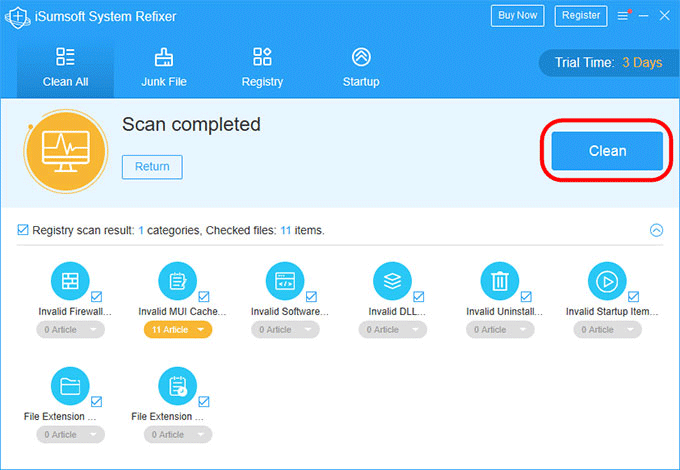
Task: Click the Invalid Startup Item play icon
Action: [x=607, y=281]
